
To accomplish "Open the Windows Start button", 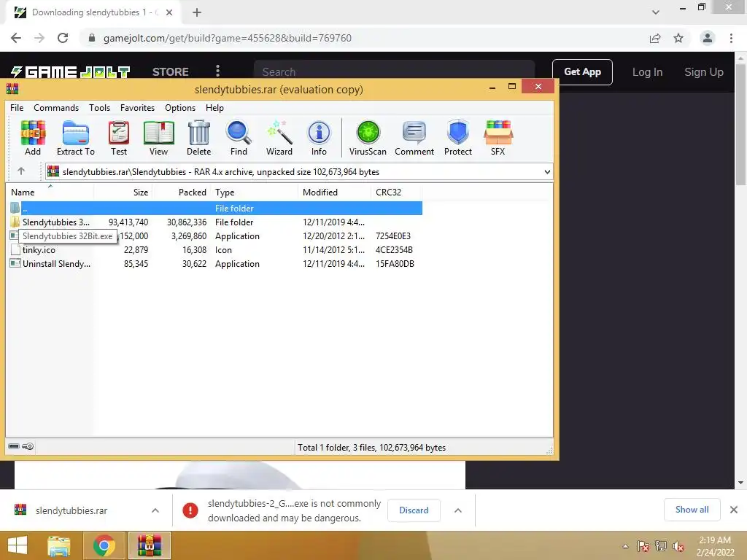I will point(18,545).
